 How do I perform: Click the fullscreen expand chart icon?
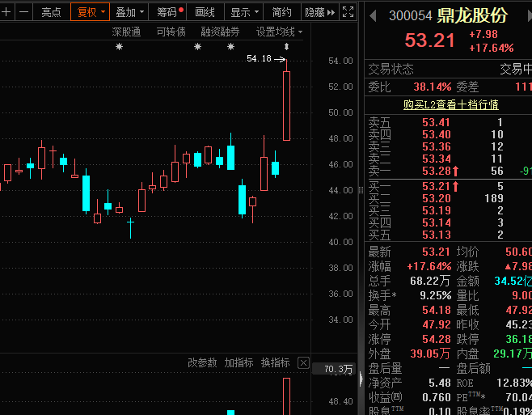(348, 12)
